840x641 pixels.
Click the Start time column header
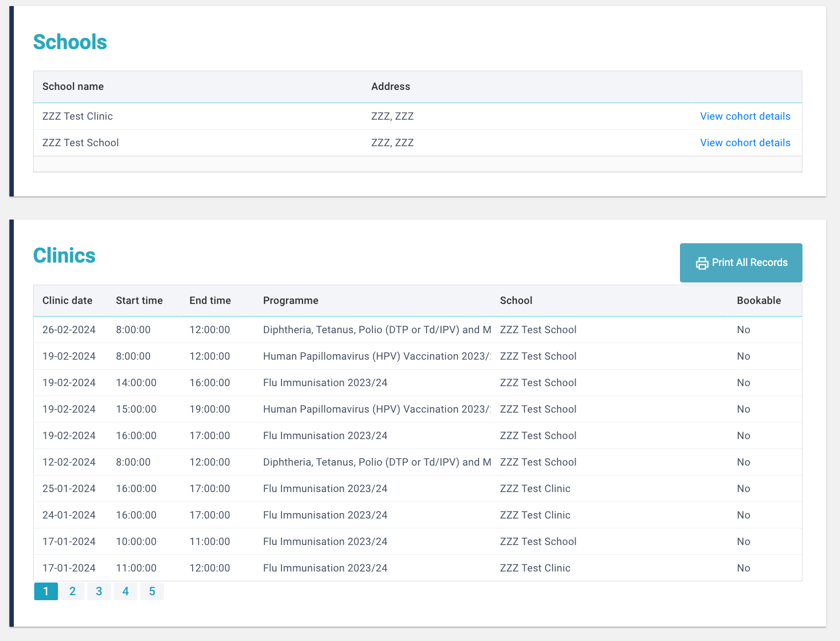[x=139, y=301]
